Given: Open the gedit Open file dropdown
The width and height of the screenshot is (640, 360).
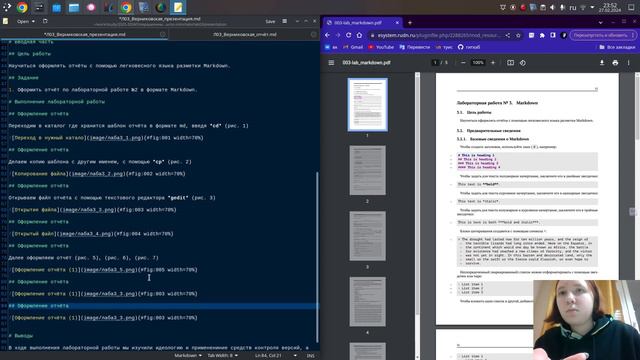Looking at the screenshot, I should (x=25, y=21).
